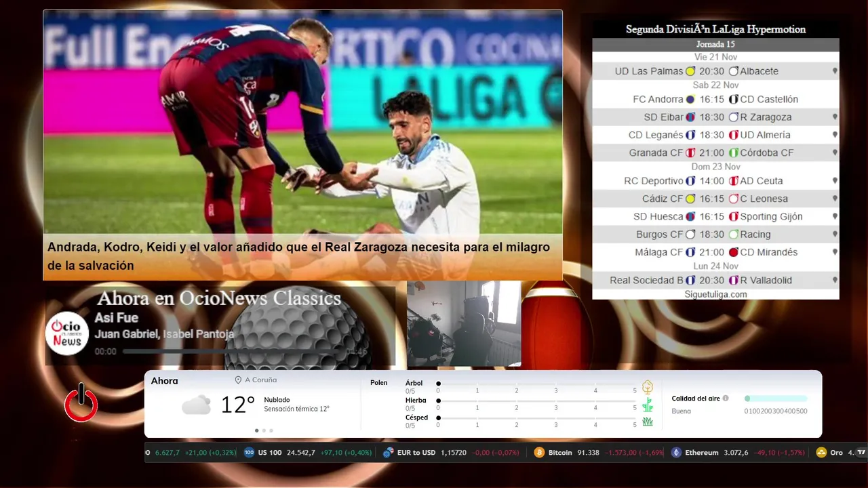The height and width of the screenshot is (488, 868).
Task: Click the Césped pollen level slider
Action: pyautogui.click(x=536, y=418)
